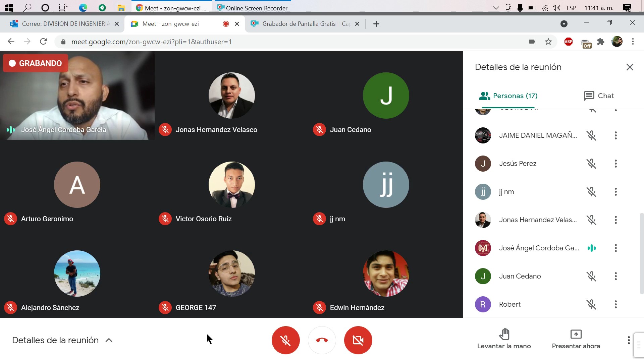The height and width of the screenshot is (362, 644).
Task: Open Chrome profile avatar
Action: click(617, 42)
